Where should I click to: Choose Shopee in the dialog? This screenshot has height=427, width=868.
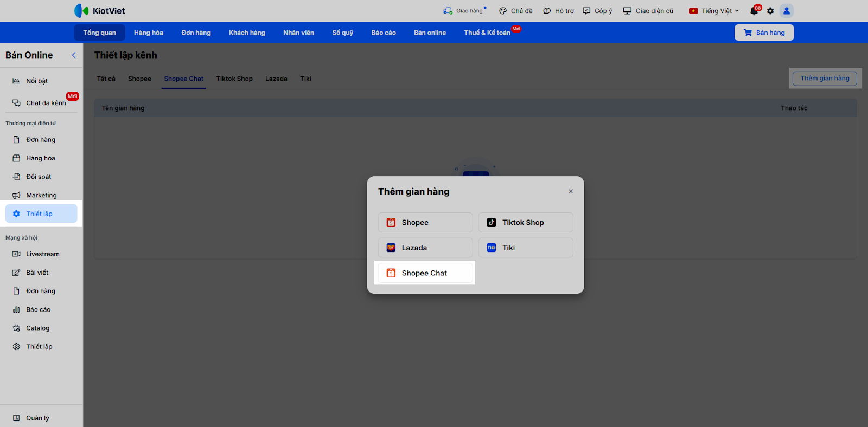pos(425,222)
